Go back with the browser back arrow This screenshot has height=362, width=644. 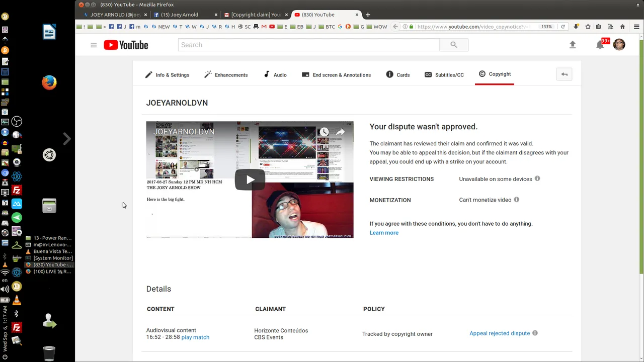(395, 27)
